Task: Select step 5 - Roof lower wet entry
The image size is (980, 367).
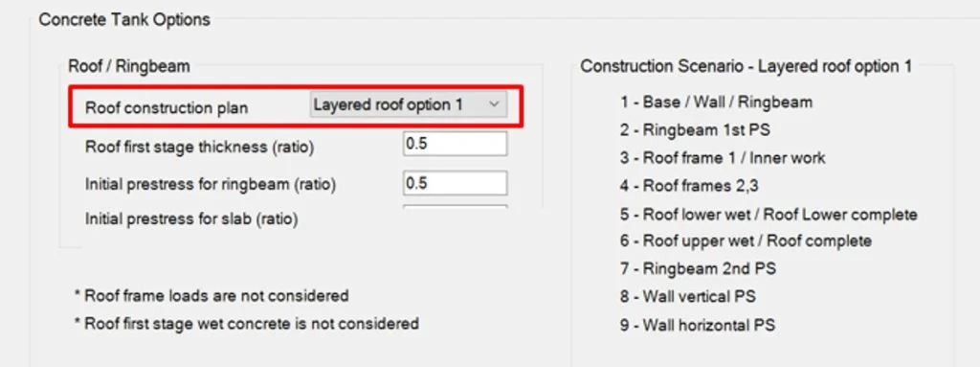Action: click(x=768, y=215)
